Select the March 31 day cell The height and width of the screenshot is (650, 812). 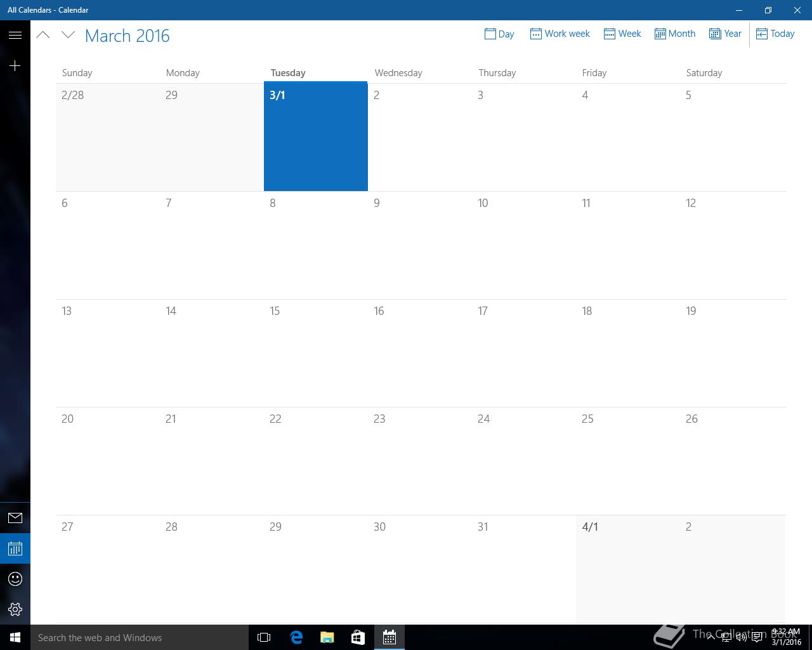(524, 569)
